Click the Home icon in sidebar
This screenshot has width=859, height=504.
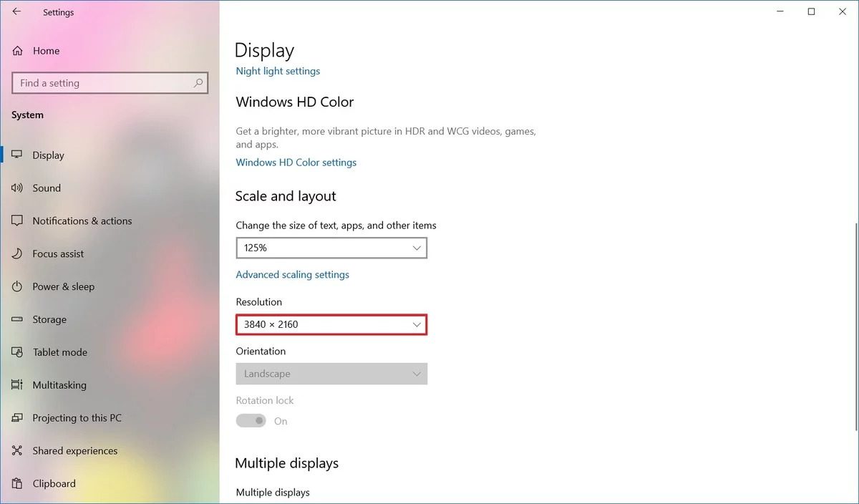(x=18, y=51)
